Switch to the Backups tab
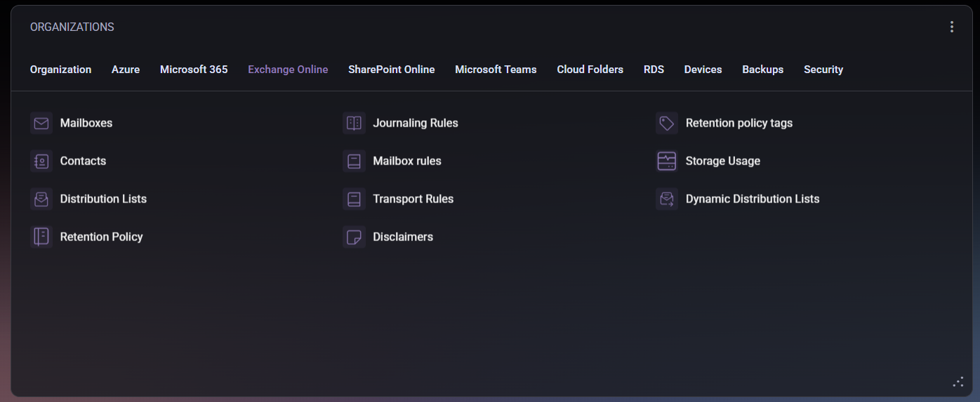980x402 pixels. click(x=762, y=70)
